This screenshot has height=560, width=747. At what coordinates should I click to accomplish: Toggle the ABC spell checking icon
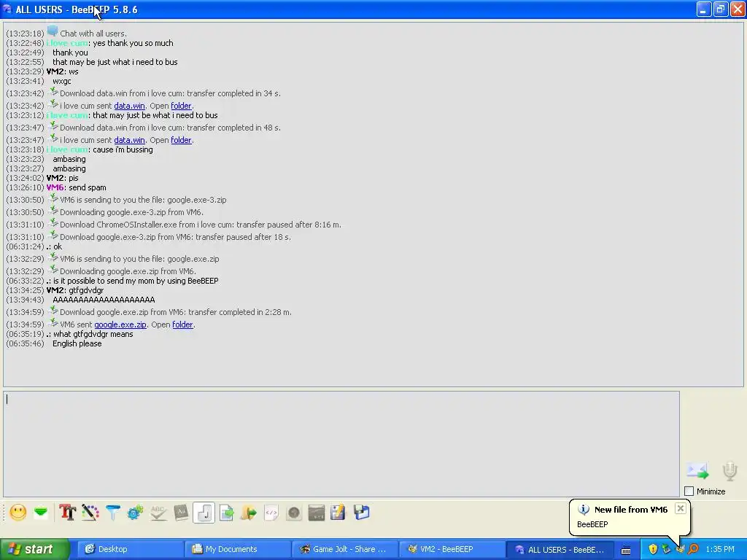click(158, 513)
